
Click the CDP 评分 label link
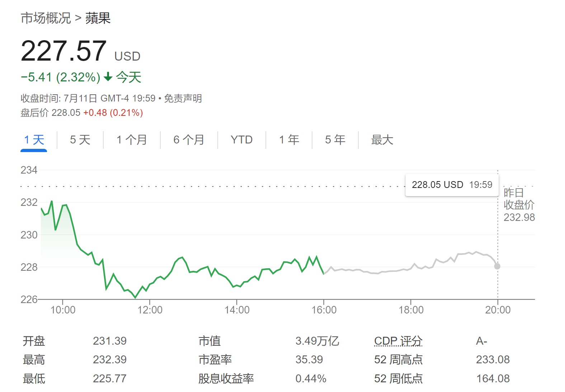click(398, 341)
